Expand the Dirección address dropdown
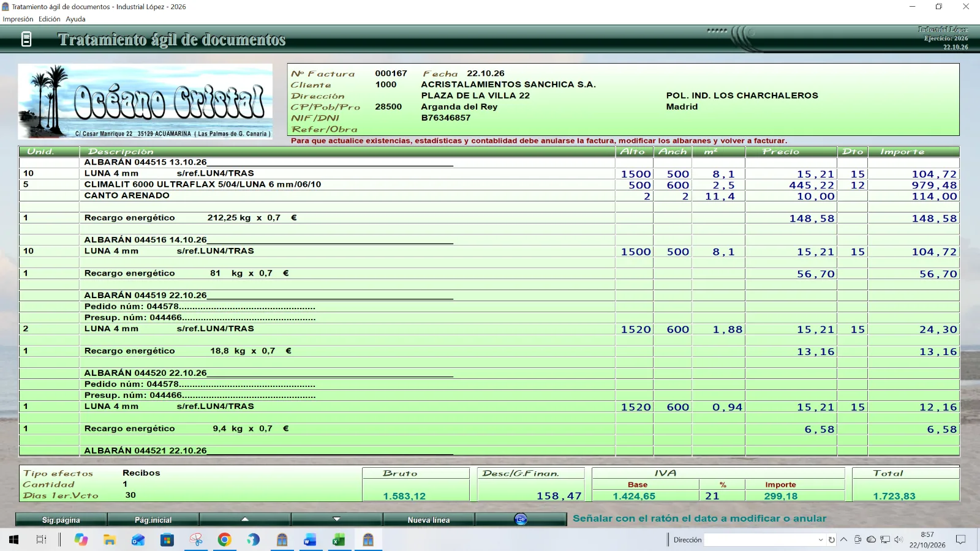The height and width of the screenshot is (551, 980). (x=820, y=539)
